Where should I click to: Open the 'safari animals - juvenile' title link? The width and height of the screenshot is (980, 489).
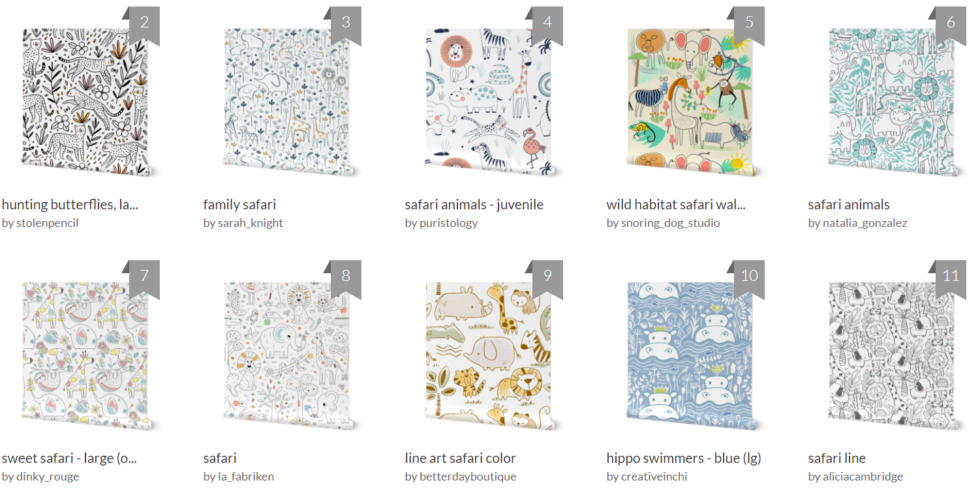[x=474, y=205]
